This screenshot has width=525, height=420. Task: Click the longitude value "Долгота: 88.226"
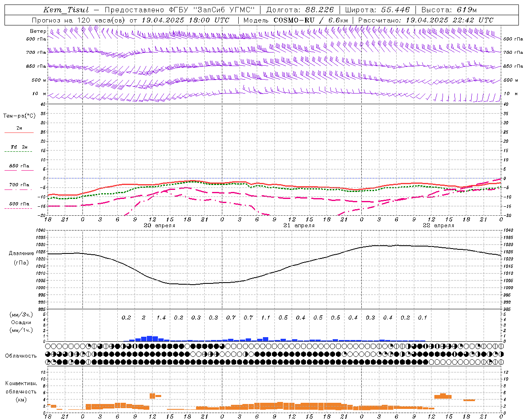tap(300, 10)
